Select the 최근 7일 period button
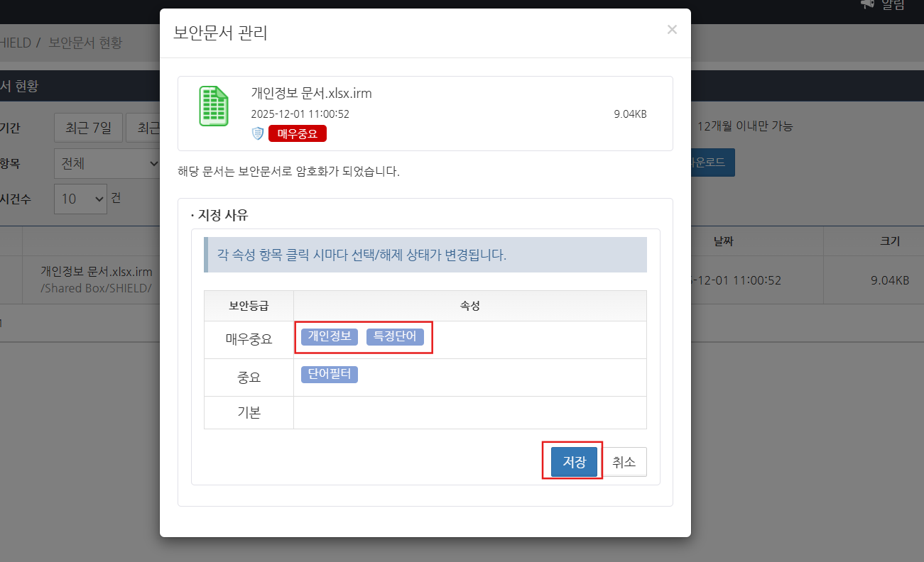924x562 pixels. [88, 128]
